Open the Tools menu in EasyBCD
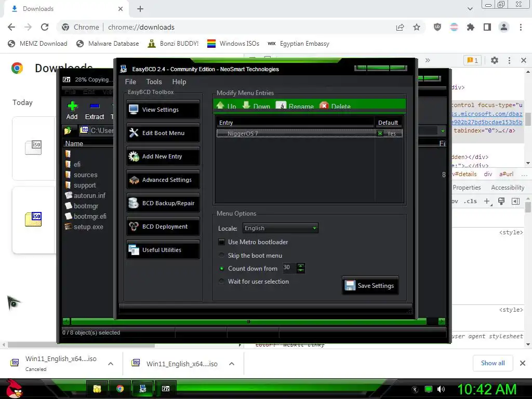Viewport: 532px width, 399px height. point(154,82)
